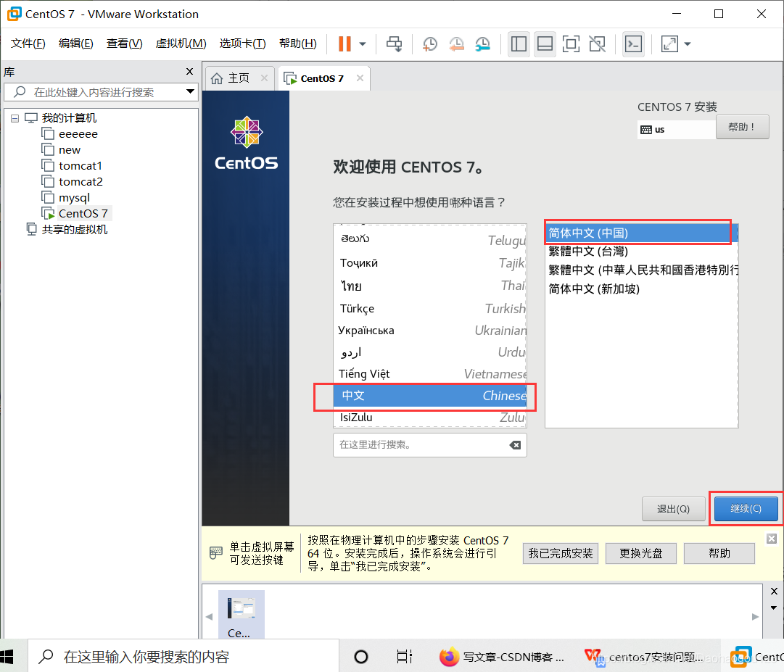The image size is (784, 672).
Task: Open the power options dropdown arrow beside pause
Action: tap(363, 44)
